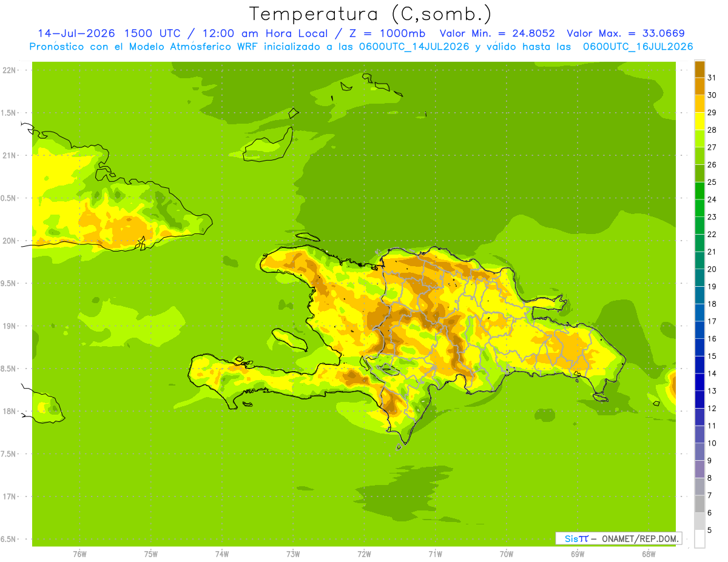Click the "Temperatura (C,somb.)" title
The width and height of the screenshot is (728, 562).
(x=371, y=14)
